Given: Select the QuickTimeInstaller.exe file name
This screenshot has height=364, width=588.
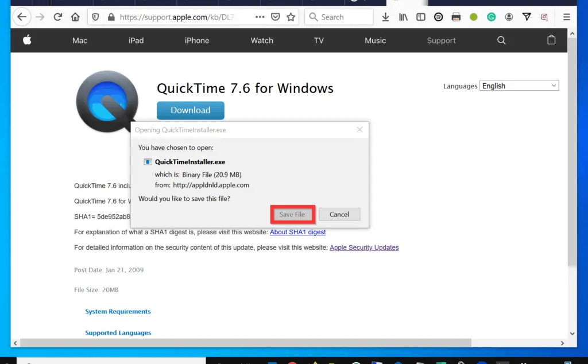Looking at the screenshot, I should [190, 162].
